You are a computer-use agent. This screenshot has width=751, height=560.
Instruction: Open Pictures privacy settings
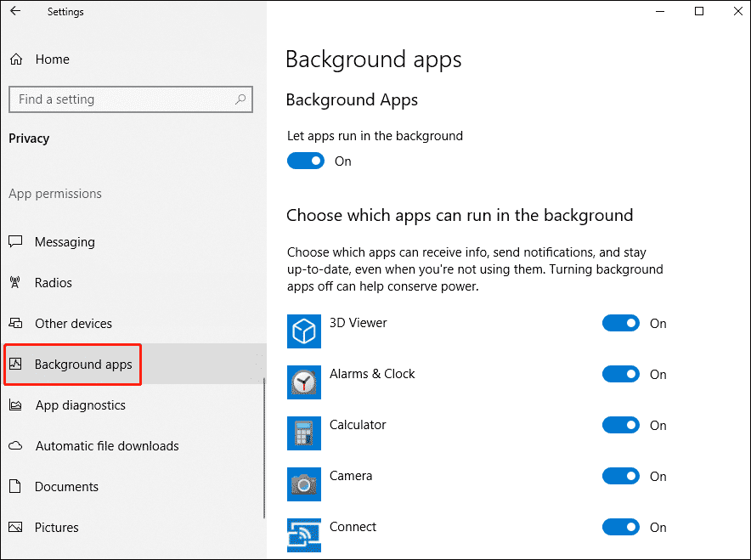tap(133, 527)
